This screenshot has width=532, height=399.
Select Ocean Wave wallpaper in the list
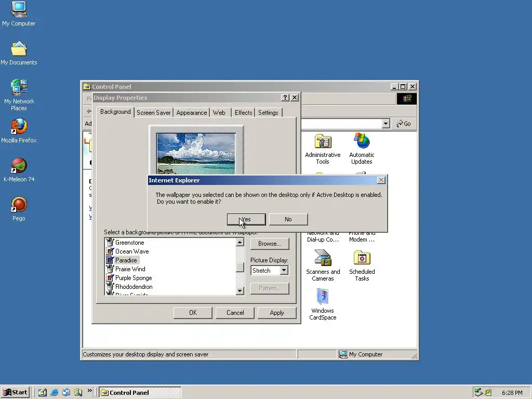132,251
